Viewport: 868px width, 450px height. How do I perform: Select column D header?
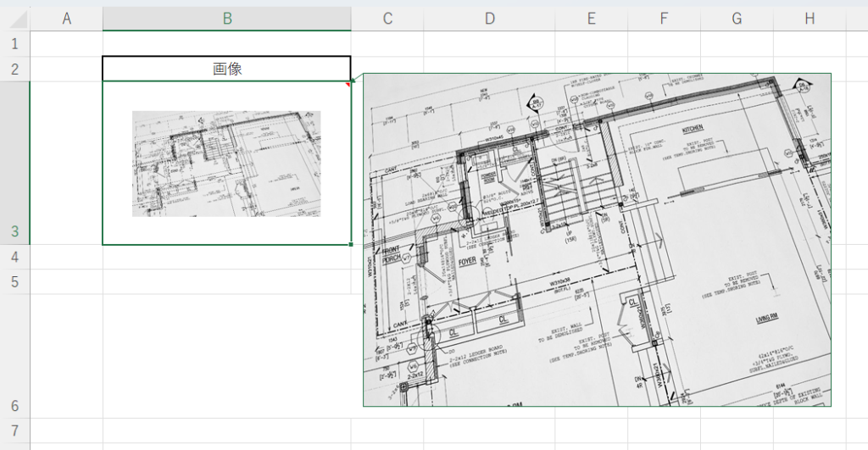coord(489,19)
